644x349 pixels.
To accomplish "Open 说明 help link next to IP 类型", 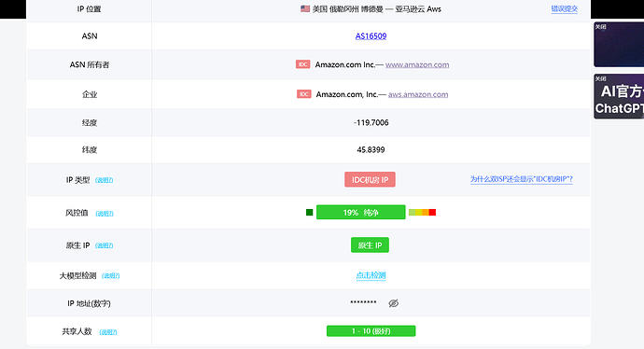I will 104,180.
